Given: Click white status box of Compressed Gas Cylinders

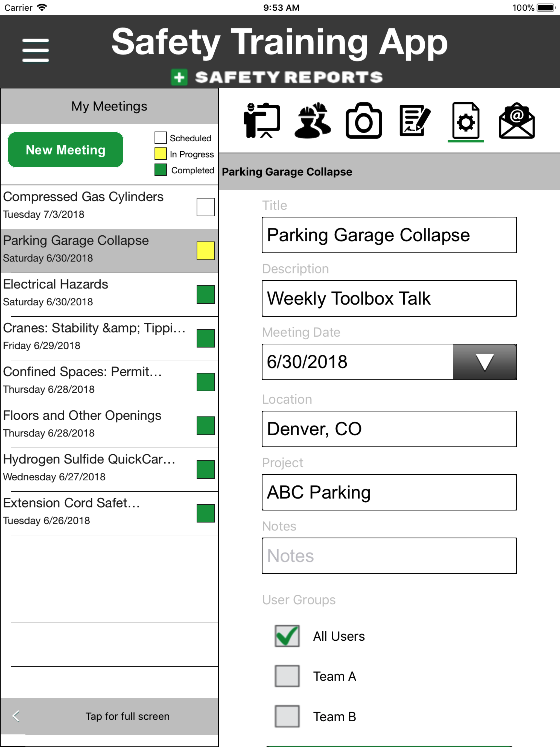Looking at the screenshot, I should click(206, 207).
